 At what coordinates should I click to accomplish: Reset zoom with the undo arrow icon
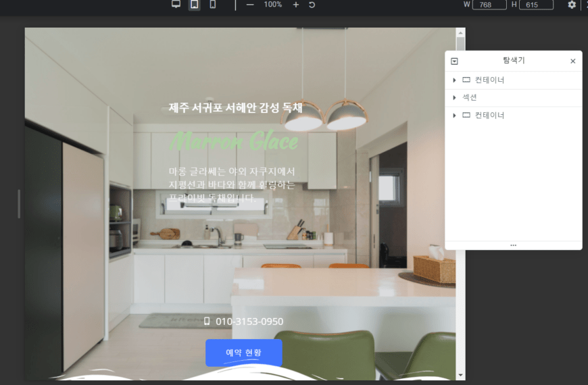pos(312,5)
